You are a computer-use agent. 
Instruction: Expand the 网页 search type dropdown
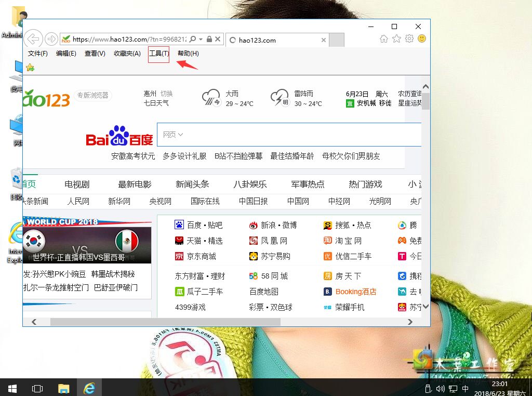tap(173, 135)
